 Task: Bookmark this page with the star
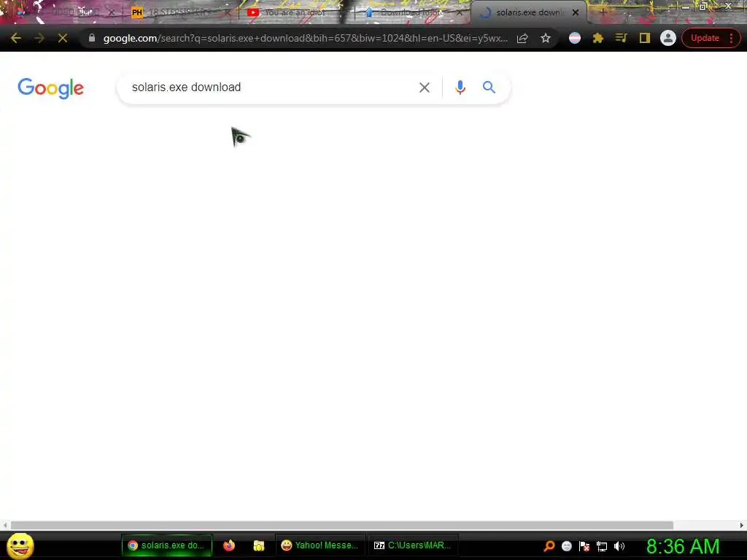[x=546, y=38]
